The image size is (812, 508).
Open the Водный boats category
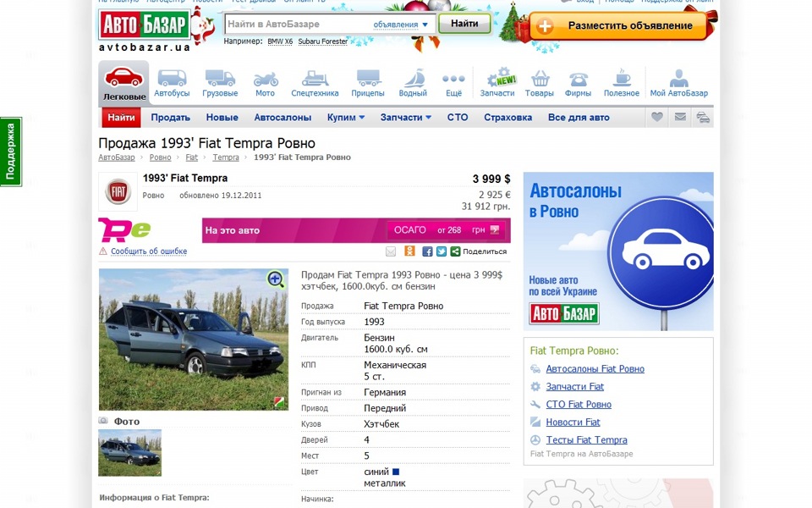point(413,83)
